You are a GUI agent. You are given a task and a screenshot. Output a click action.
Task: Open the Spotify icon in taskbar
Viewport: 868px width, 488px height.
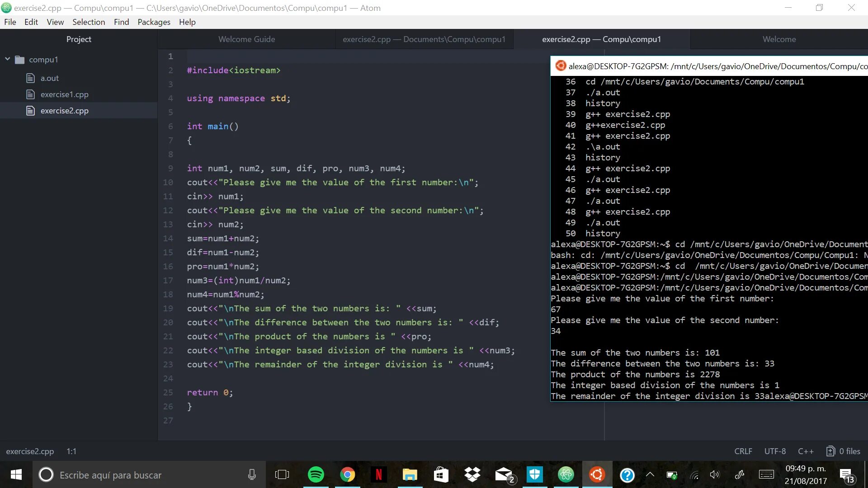(x=316, y=475)
